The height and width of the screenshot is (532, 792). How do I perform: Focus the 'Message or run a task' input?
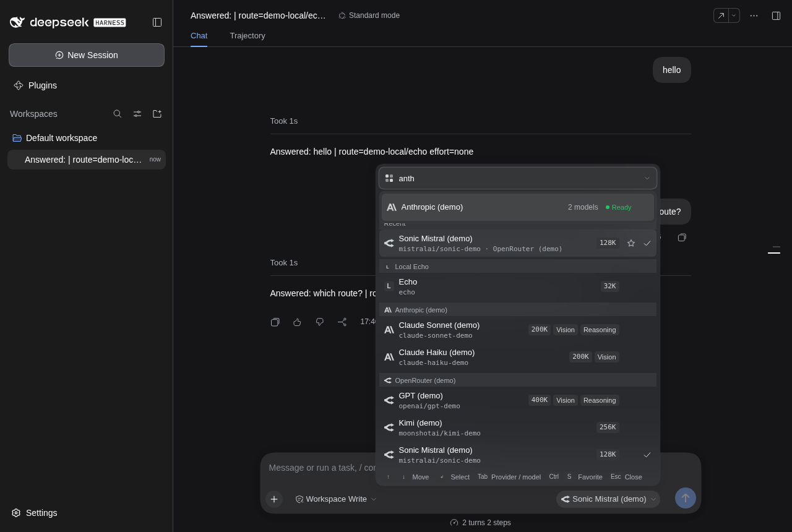click(x=322, y=468)
